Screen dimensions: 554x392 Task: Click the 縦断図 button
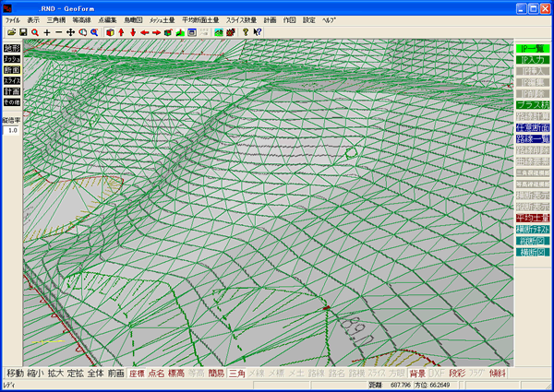pos(533,241)
